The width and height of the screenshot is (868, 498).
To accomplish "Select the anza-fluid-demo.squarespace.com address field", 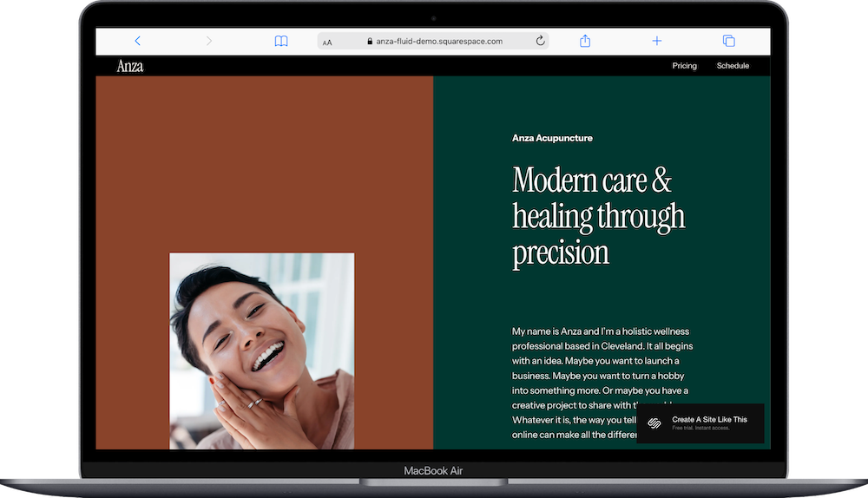I will [x=433, y=41].
